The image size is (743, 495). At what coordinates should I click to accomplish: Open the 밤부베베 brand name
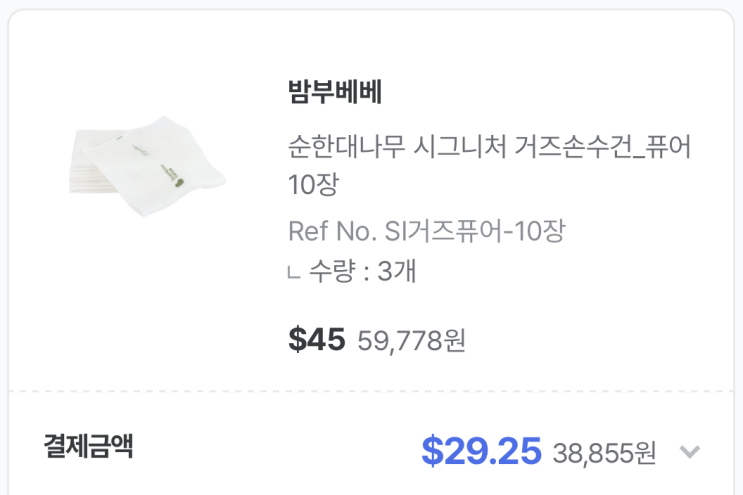(335, 93)
